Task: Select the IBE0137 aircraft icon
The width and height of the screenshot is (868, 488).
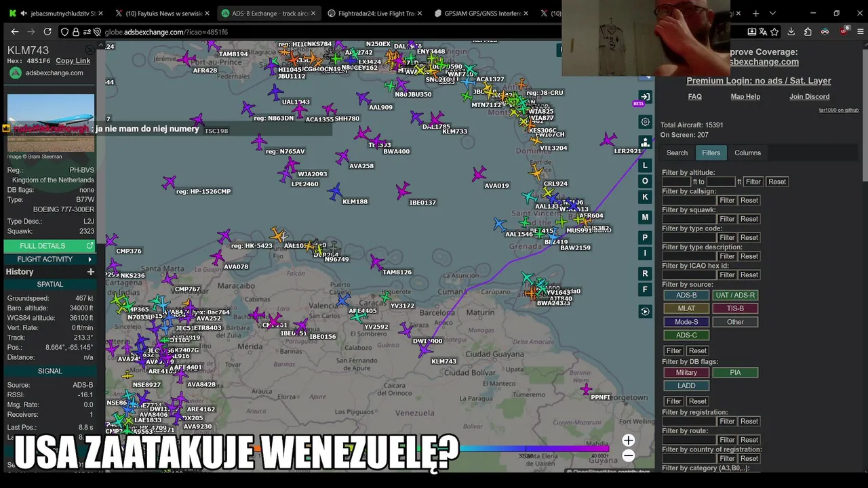Action: [x=403, y=190]
